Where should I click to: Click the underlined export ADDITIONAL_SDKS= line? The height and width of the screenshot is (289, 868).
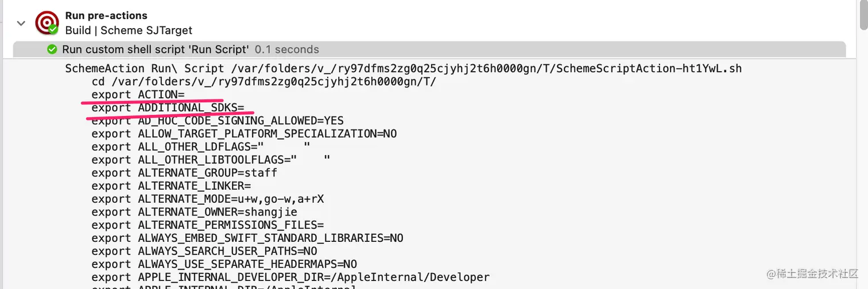pos(168,107)
